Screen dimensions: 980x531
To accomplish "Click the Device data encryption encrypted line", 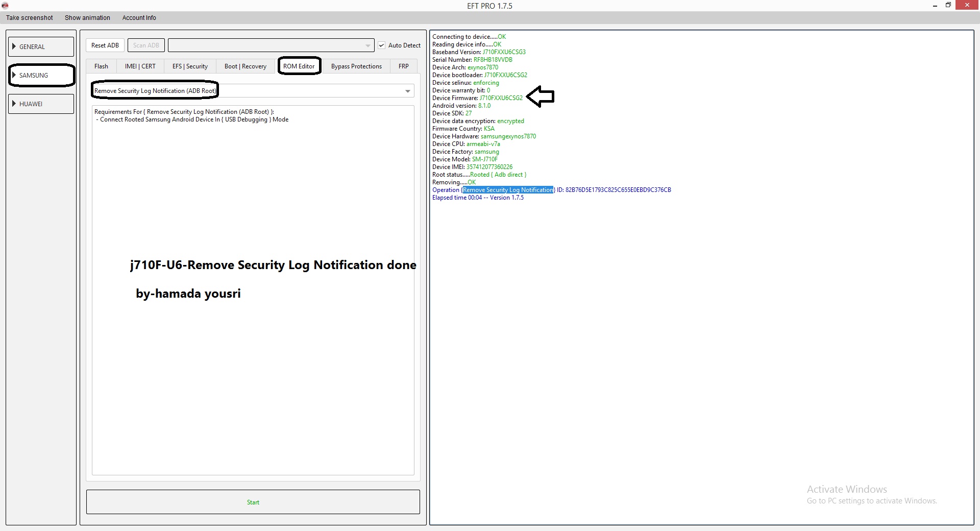I will point(478,121).
